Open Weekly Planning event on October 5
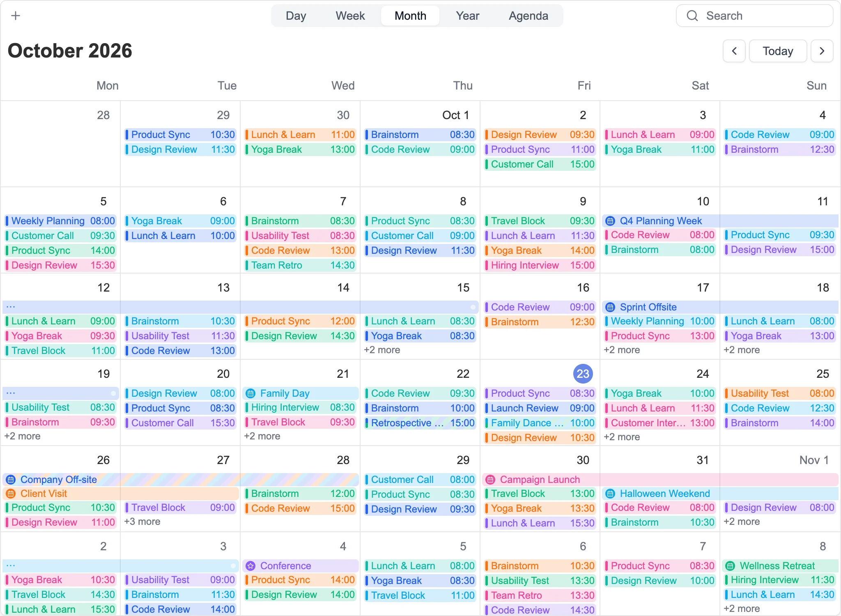 point(60,221)
